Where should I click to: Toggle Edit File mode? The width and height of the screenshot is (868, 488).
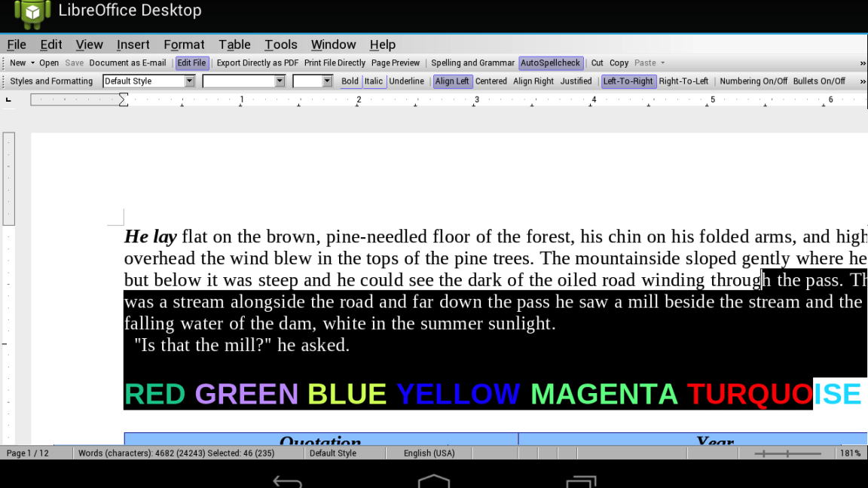point(192,63)
